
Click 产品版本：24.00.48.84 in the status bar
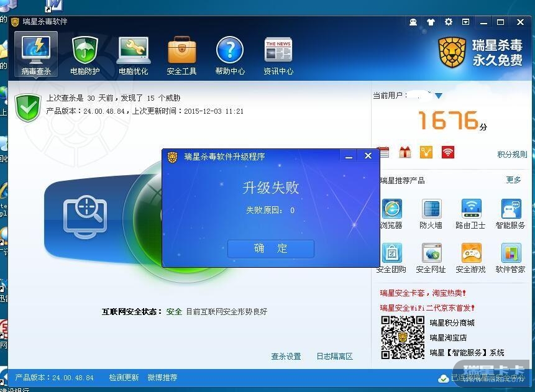pyautogui.click(x=54, y=378)
